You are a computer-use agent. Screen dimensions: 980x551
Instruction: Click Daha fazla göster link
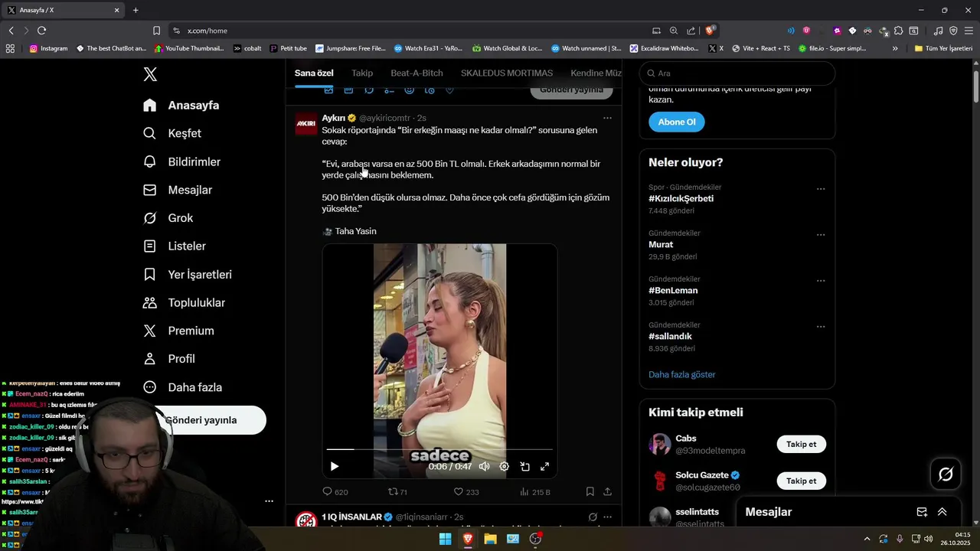pyautogui.click(x=681, y=374)
